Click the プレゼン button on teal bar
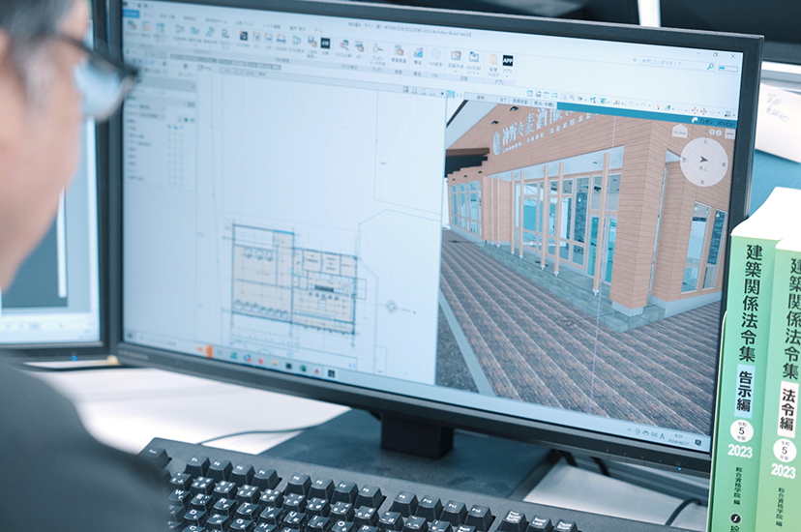Screen dimensions: 801x532 click(x=705, y=122)
